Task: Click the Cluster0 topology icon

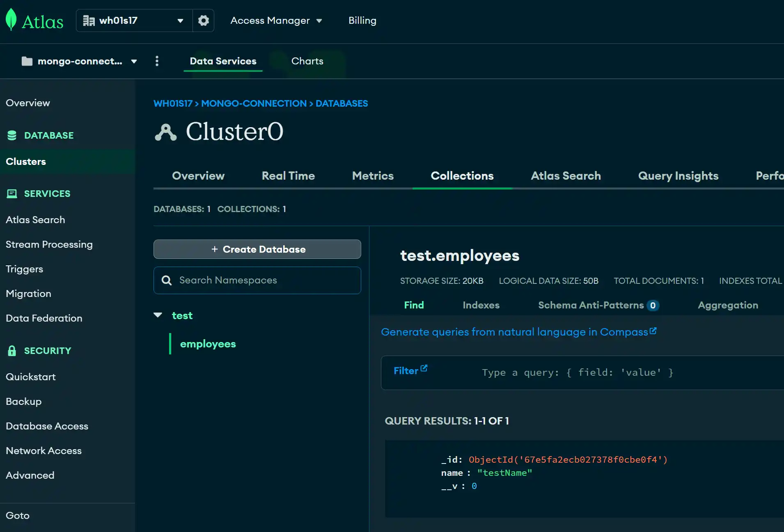Action: (x=166, y=132)
